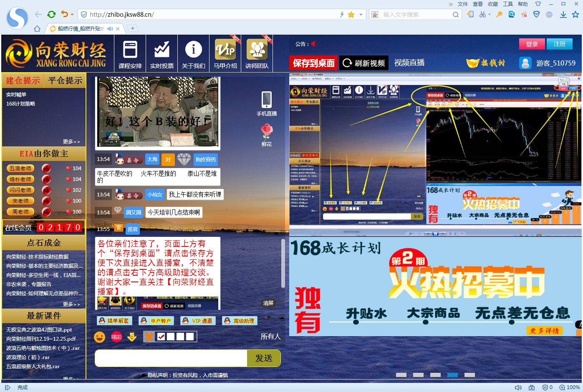Click the checked skin option box

pyautogui.click(x=161, y=337)
